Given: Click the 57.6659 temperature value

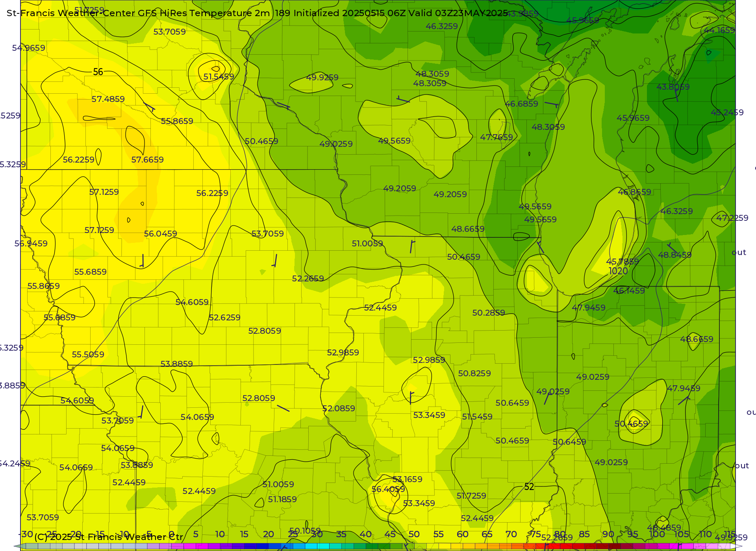Looking at the screenshot, I should 148,160.
